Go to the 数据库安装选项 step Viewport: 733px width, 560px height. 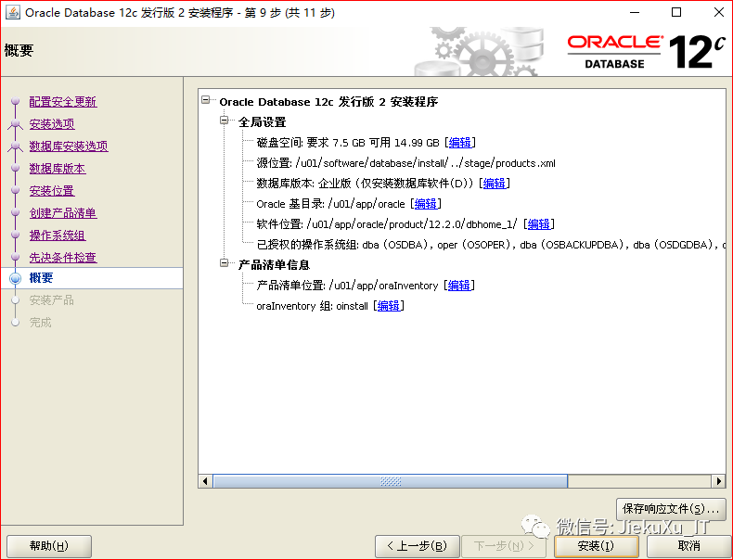pyautogui.click(x=69, y=146)
